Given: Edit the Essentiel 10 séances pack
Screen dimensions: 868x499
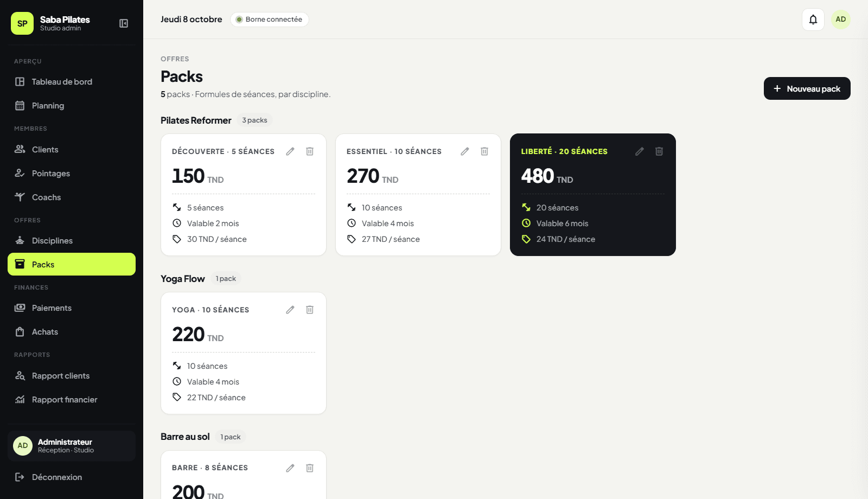Looking at the screenshot, I should tap(465, 151).
